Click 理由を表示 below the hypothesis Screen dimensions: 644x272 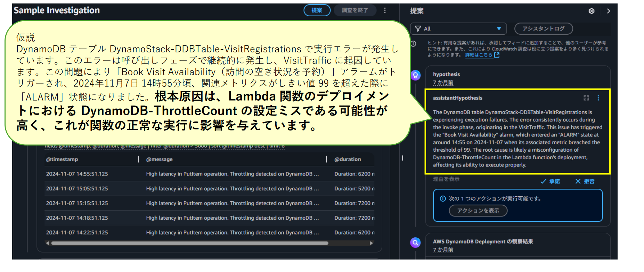pyautogui.click(x=446, y=179)
